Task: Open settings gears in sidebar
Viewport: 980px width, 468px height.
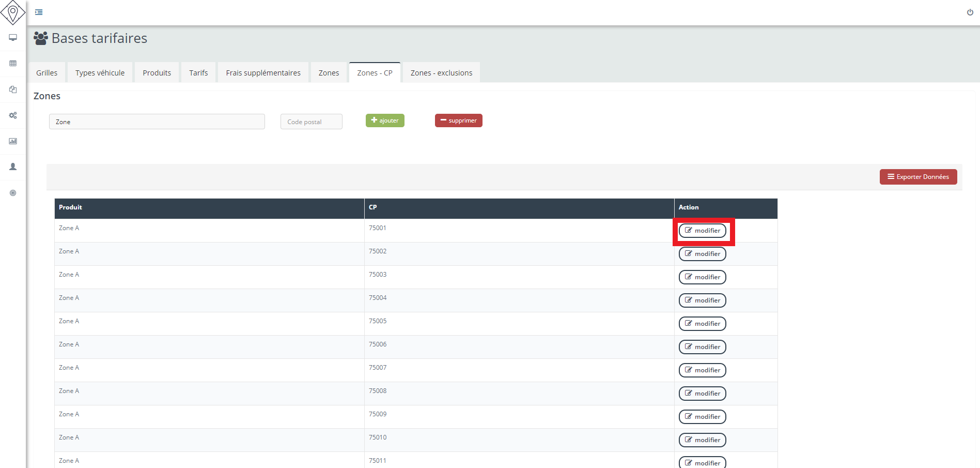Action: 13,115
